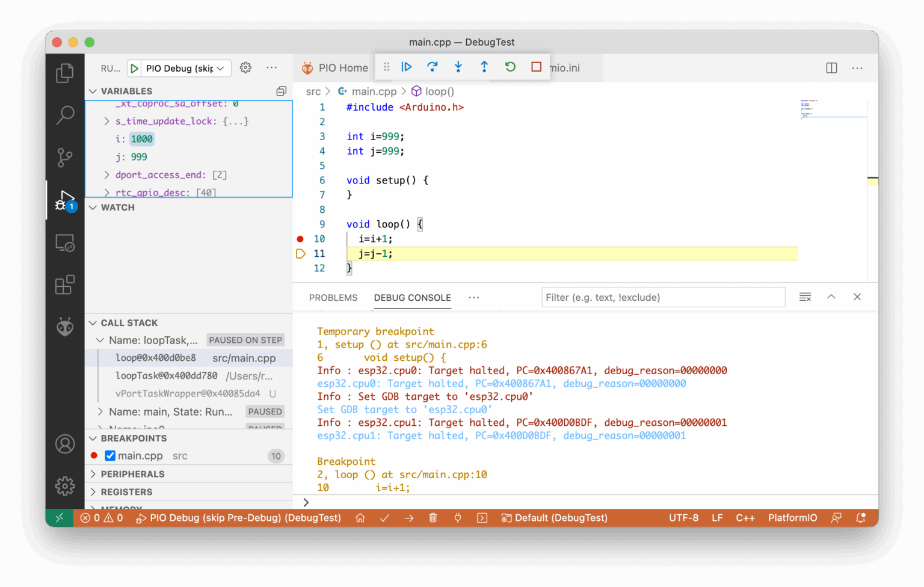Type in the debug console filter field
The width and height of the screenshot is (924, 587).
point(662,297)
